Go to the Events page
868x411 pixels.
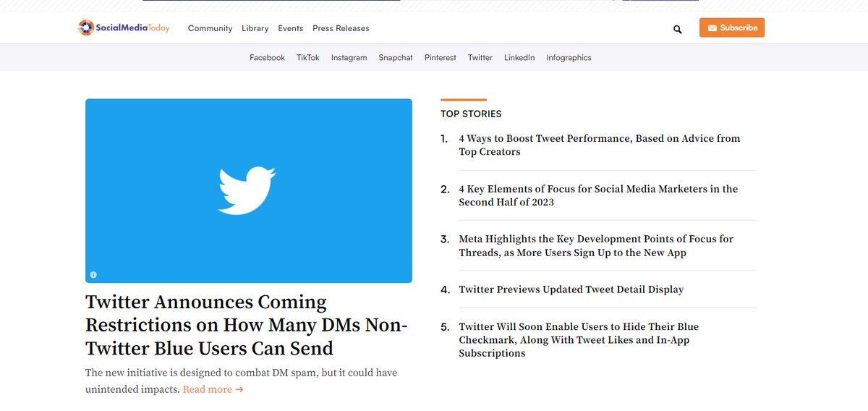point(291,28)
